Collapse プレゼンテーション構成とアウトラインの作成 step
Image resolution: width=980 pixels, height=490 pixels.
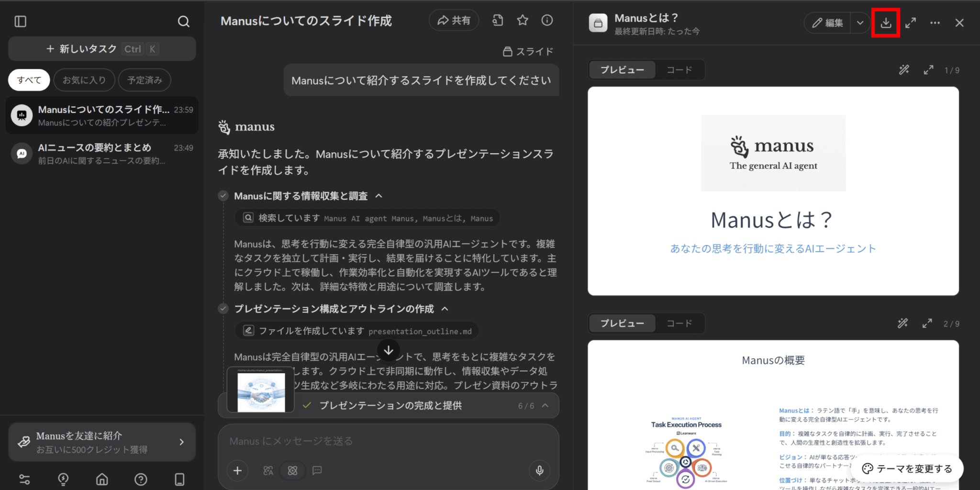point(445,309)
